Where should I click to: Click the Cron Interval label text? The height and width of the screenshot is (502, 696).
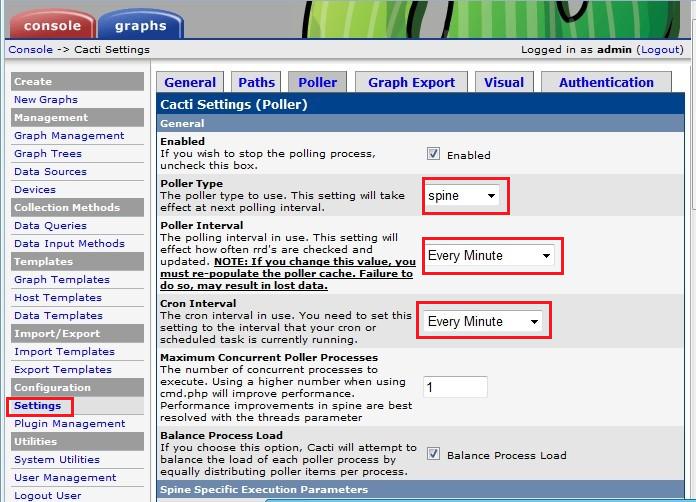(x=198, y=304)
